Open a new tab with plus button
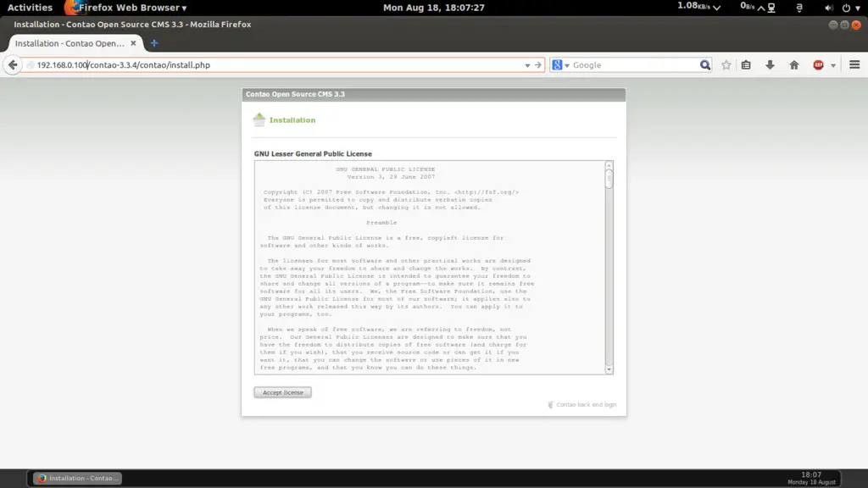The height and width of the screenshot is (488, 868). (154, 43)
